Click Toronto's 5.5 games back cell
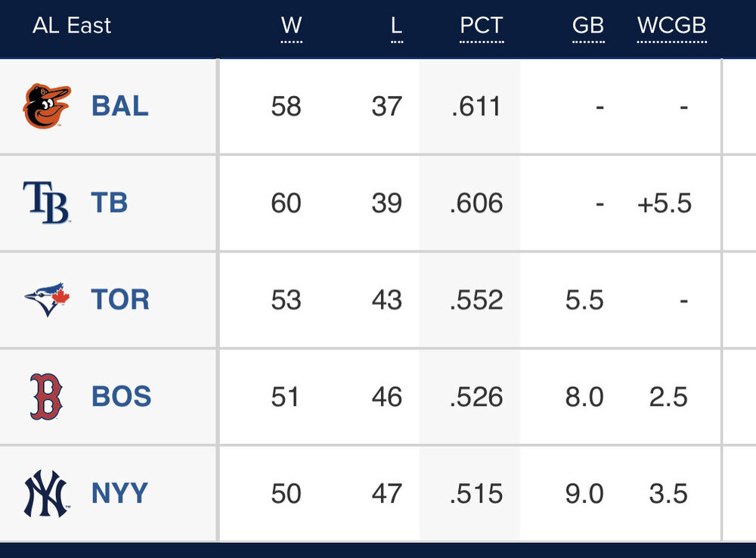The image size is (756, 558). tap(584, 300)
